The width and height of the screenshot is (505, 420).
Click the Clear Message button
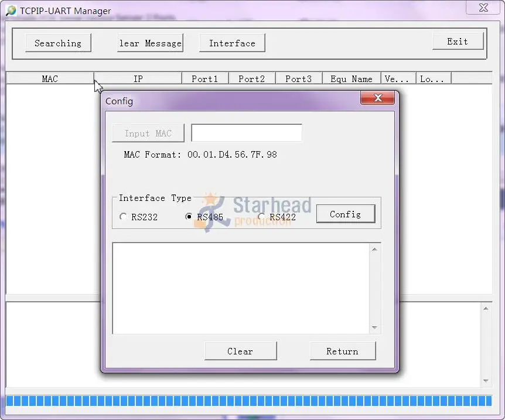(151, 43)
